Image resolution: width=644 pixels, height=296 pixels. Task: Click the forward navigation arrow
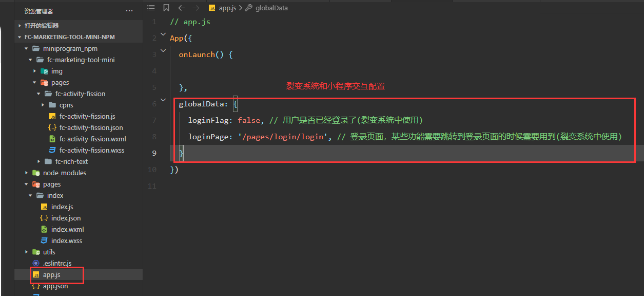[196, 8]
